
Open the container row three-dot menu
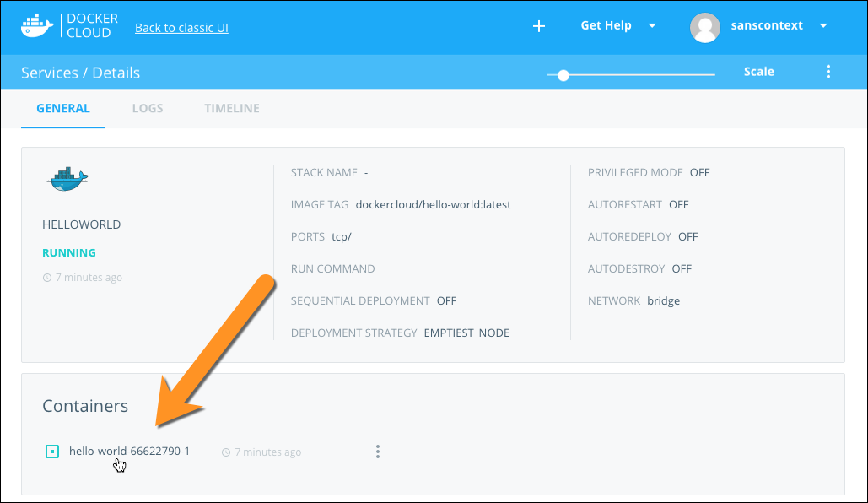point(378,452)
